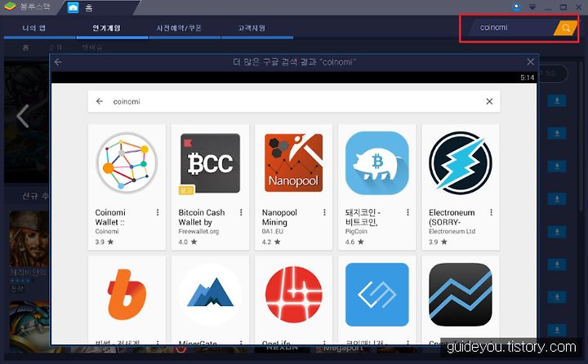Viewport: 588px width, 364px height.
Task: Click the Freewallet.org developer name
Action: (x=198, y=231)
